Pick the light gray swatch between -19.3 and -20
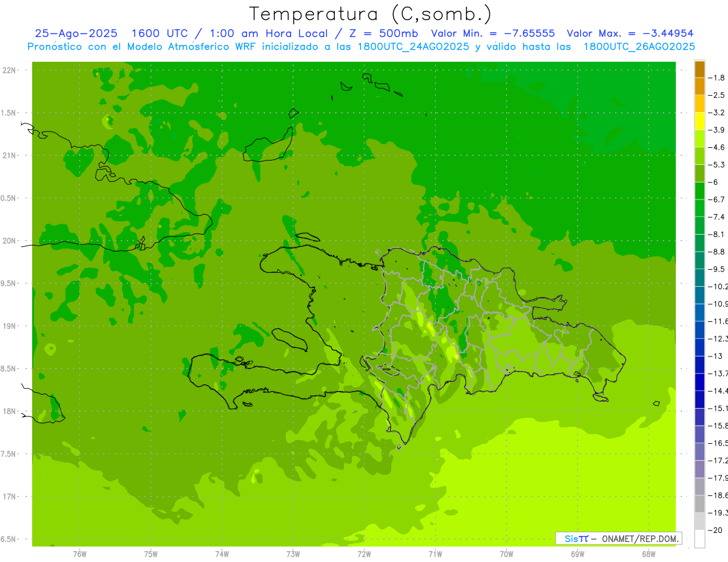728x562 pixels. pos(699,521)
